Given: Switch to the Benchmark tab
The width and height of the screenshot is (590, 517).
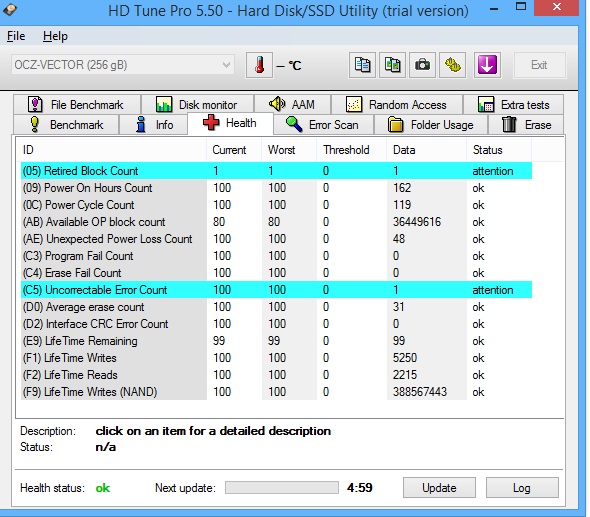Looking at the screenshot, I should click(x=66, y=125).
